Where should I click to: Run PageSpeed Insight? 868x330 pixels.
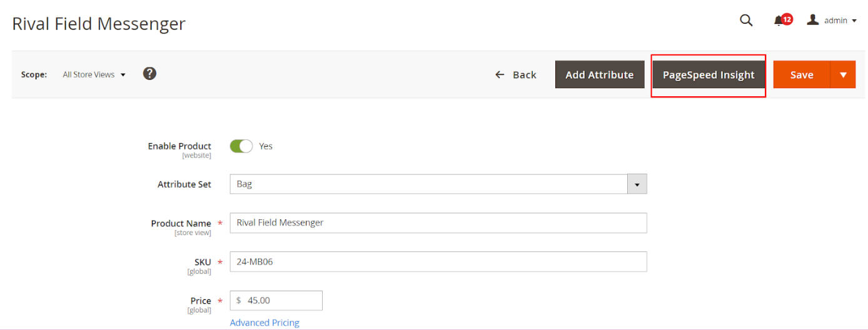(x=708, y=75)
